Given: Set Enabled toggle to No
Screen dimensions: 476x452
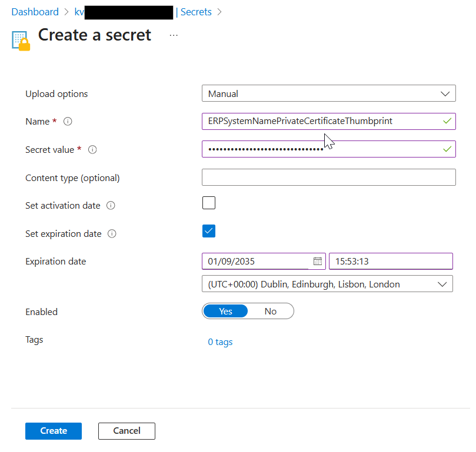Looking at the screenshot, I should 271,312.
